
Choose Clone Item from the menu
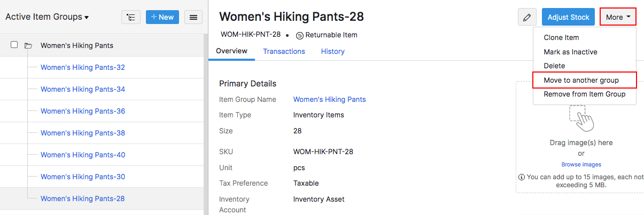561,38
